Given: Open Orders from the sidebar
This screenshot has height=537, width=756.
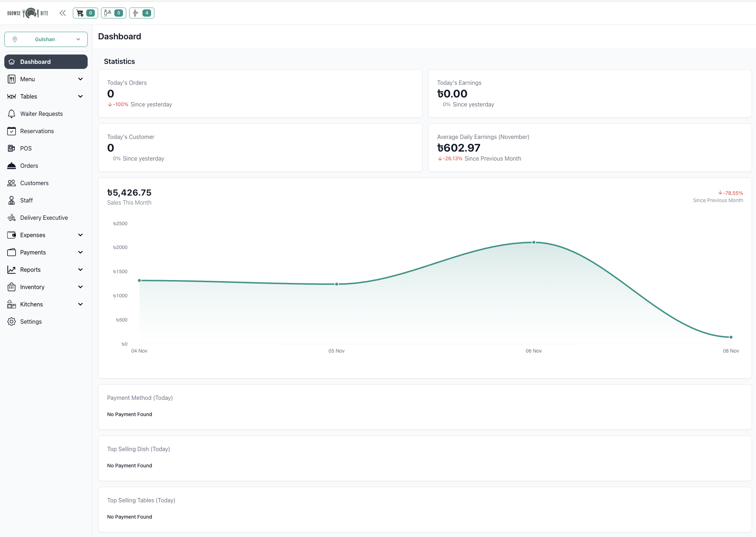Looking at the screenshot, I should tap(29, 166).
